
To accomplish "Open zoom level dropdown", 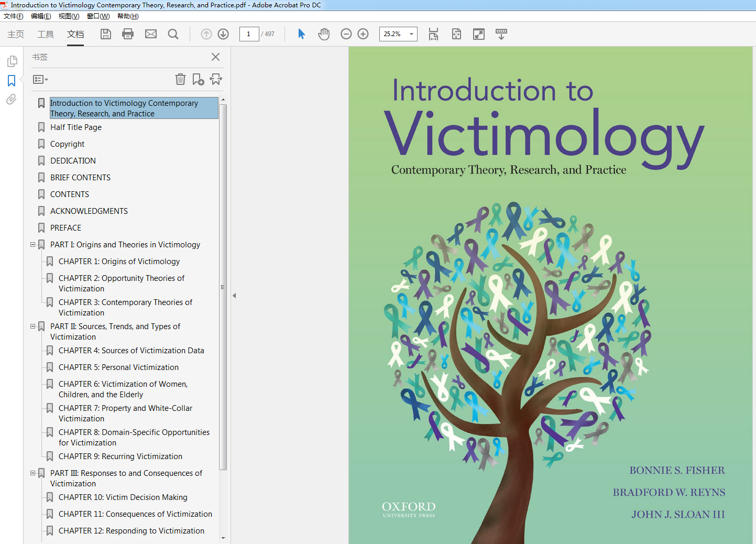I will [x=412, y=34].
